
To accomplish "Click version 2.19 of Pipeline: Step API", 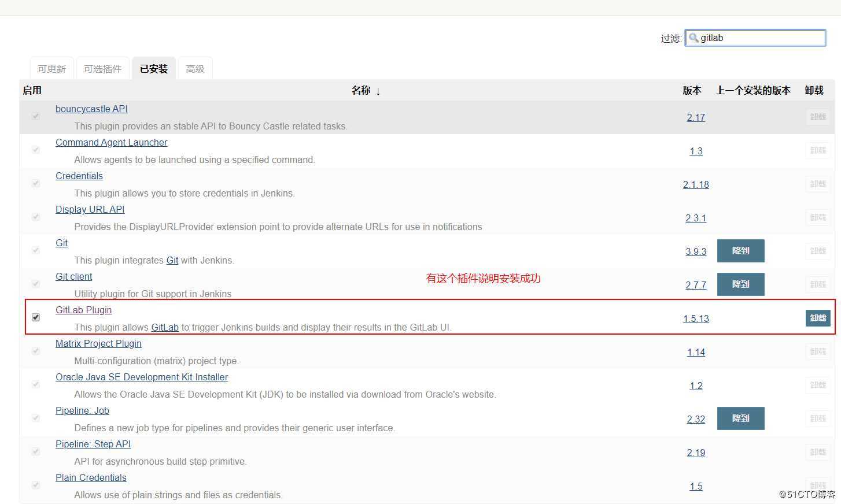I will click(696, 453).
